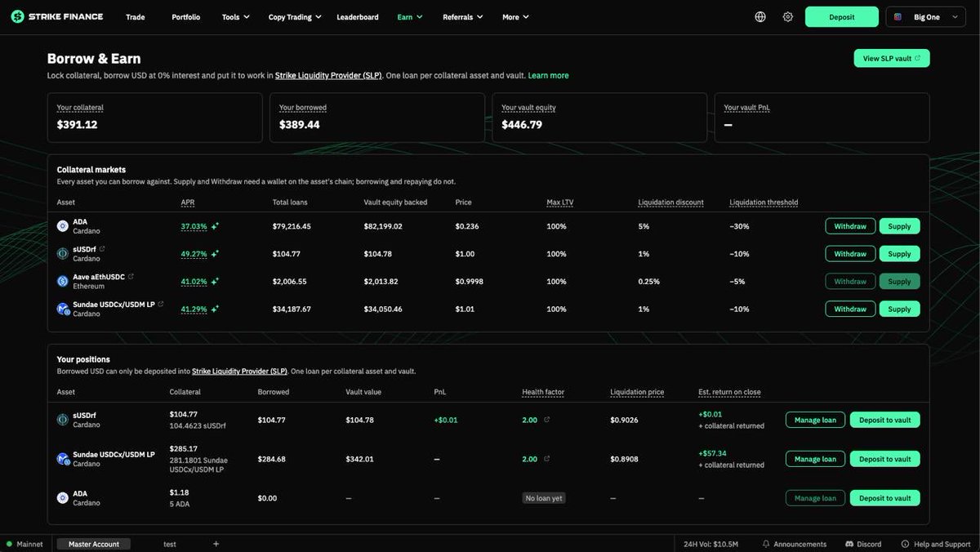This screenshot has height=552, width=980.
Task: Open the Big One account dropdown chevron
Action: (x=955, y=16)
